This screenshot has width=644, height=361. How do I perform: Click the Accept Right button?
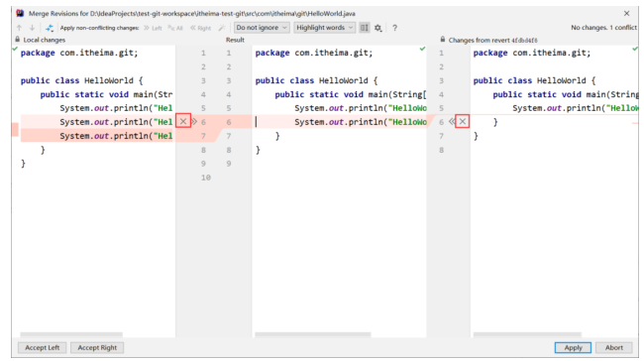click(x=97, y=347)
